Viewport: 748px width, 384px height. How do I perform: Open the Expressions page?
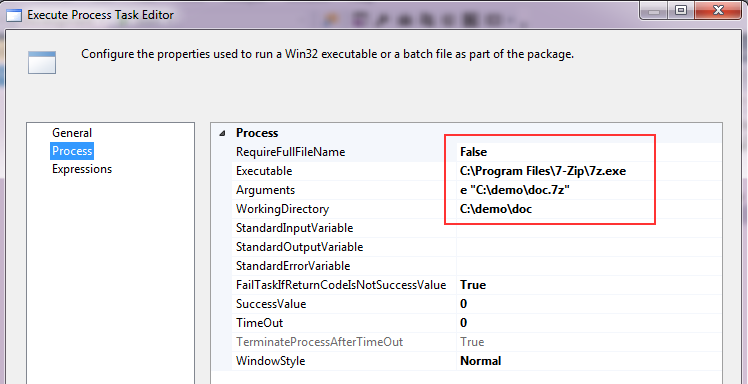[82, 169]
